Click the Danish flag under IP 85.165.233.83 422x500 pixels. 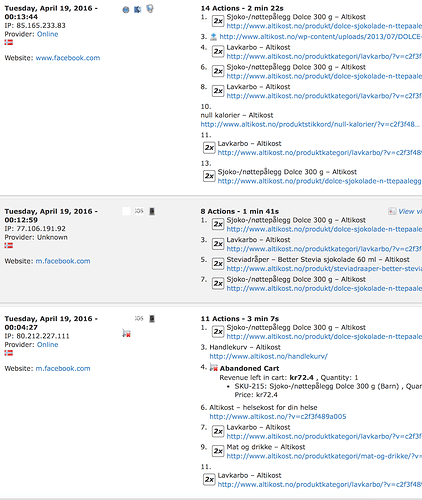[x=9, y=42]
